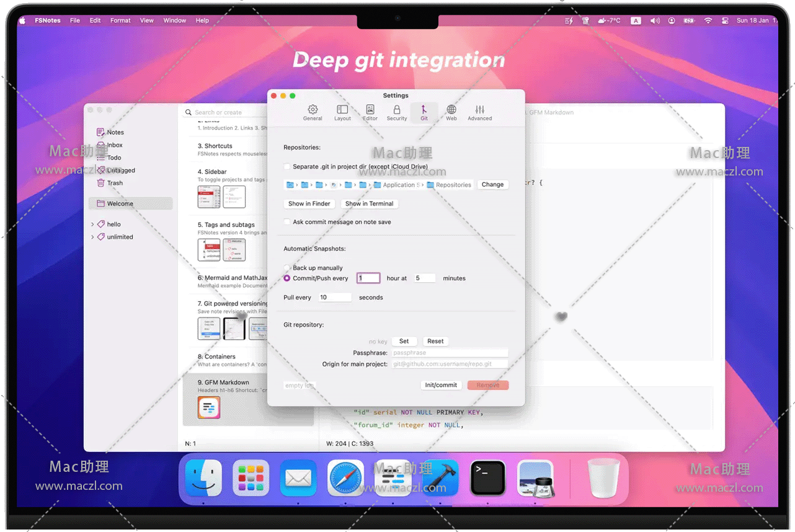
Task: Switch to the Security settings tab
Action: [397, 112]
